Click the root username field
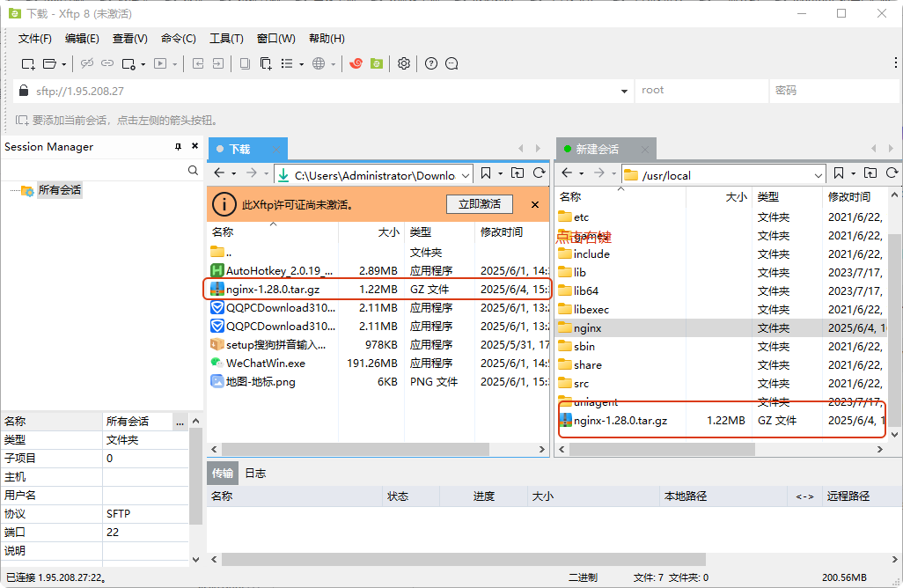The image size is (903, 588). [x=701, y=91]
